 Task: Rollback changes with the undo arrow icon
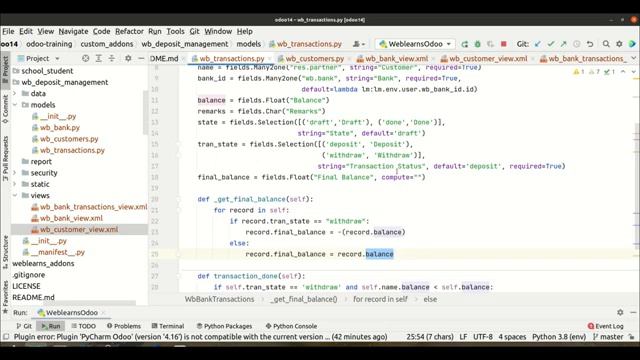coord(590,44)
